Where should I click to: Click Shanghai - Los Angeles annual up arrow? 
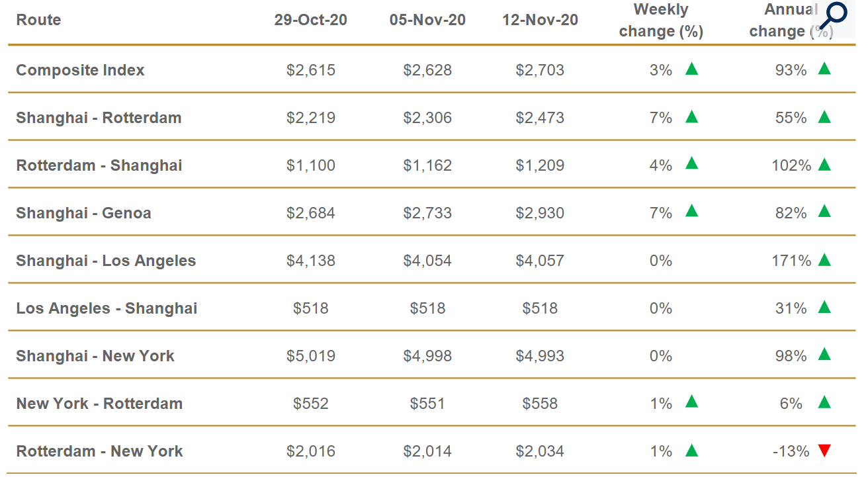[x=824, y=260]
